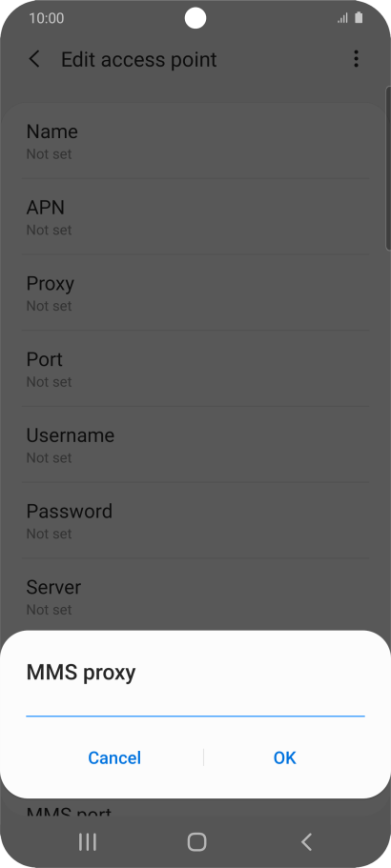Viewport: 391px width, 868px height.
Task: Tap the system back navigation arrow
Action: [x=306, y=842]
